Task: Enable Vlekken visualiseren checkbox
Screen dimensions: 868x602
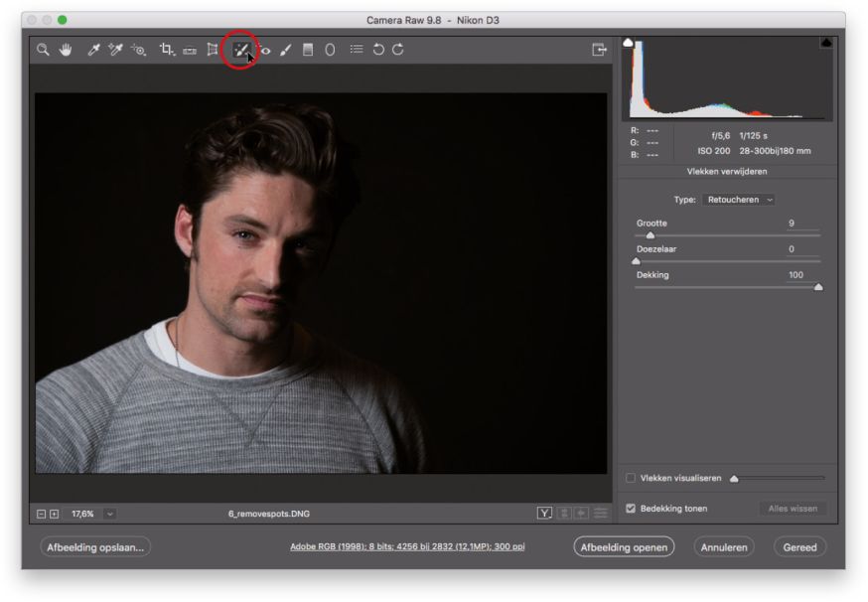Action: [631, 478]
